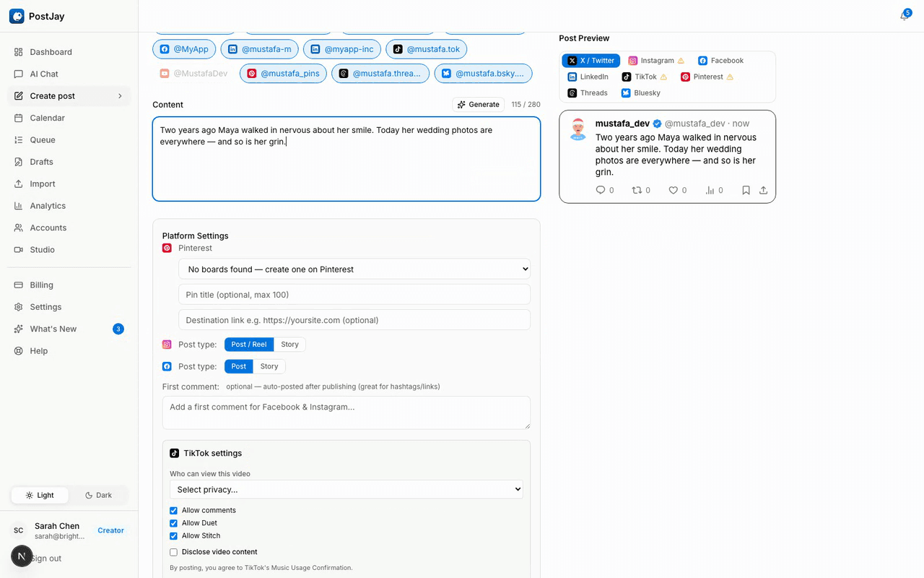Click Instagram icon beside Post type

[x=167, y=345]
